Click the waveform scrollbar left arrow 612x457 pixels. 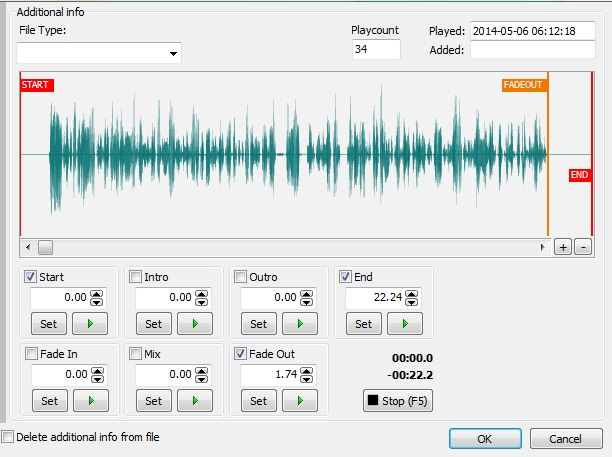(28, 247)
